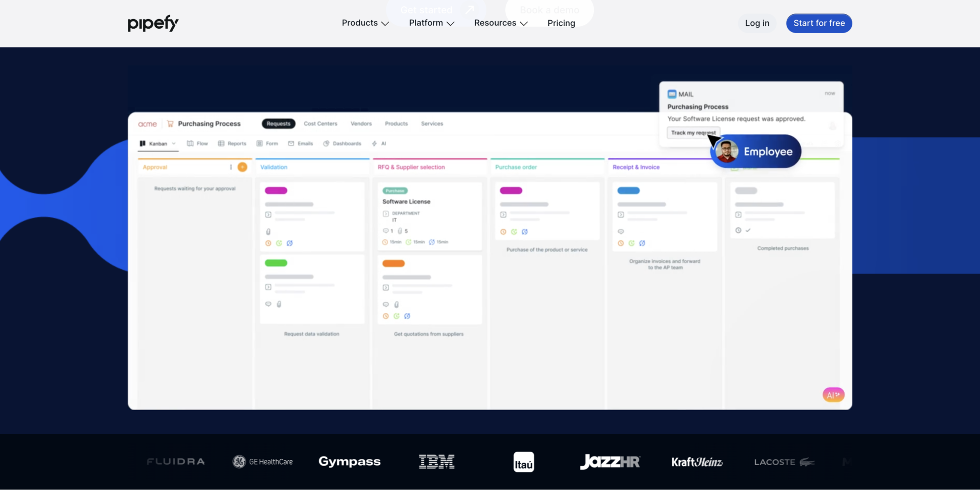Click the Employee avatar photo
Image resolution: width=980 pixels, height=490 pixels.
click(727, 151)
